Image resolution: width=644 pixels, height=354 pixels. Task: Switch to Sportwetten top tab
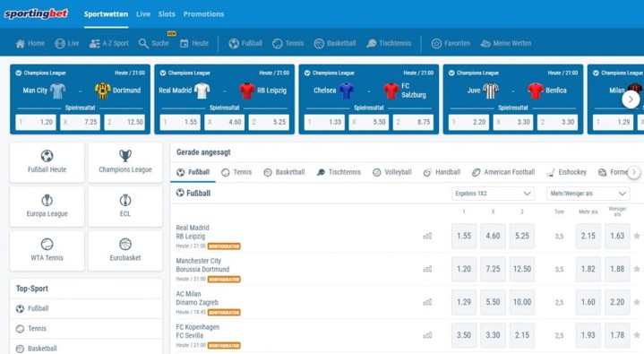(106, 14)
